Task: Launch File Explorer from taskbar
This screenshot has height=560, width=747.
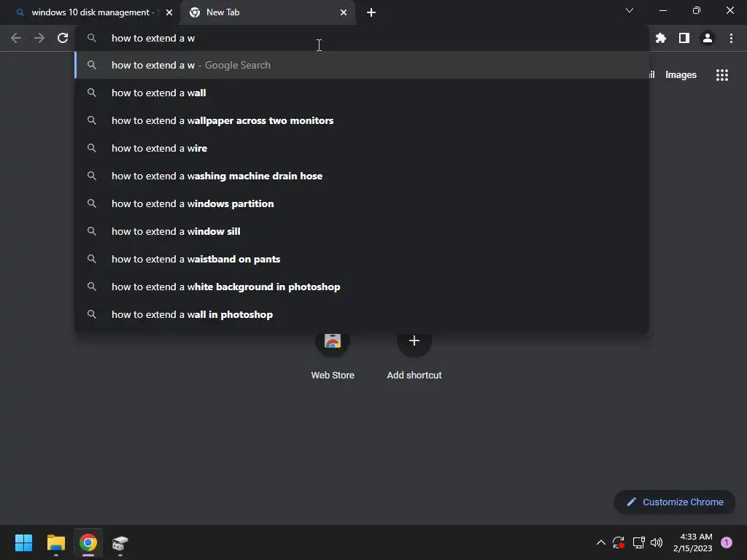Action: tap(55, 542)
